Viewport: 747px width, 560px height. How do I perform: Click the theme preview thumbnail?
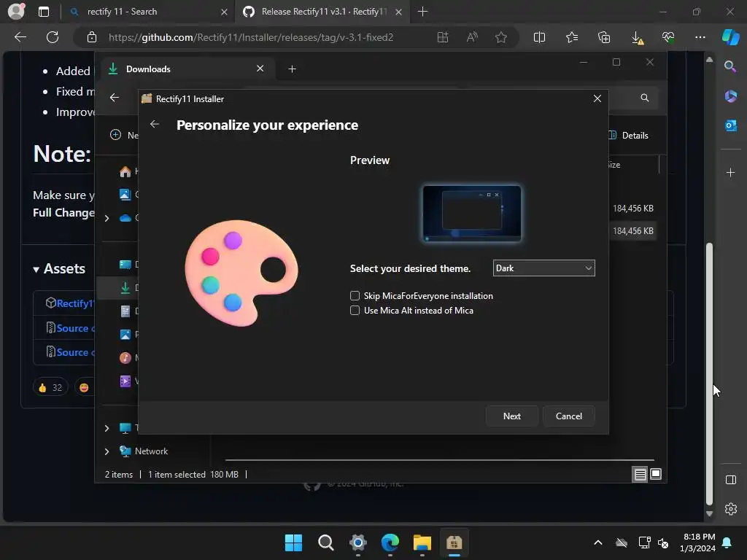click(x=472, y=214)
